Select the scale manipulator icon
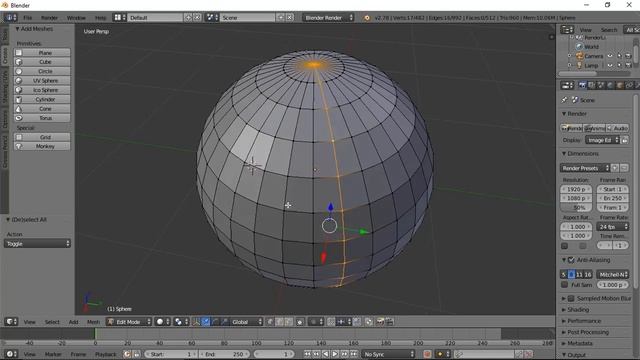This screenshot has width=640, height=360. click(224, 322)
